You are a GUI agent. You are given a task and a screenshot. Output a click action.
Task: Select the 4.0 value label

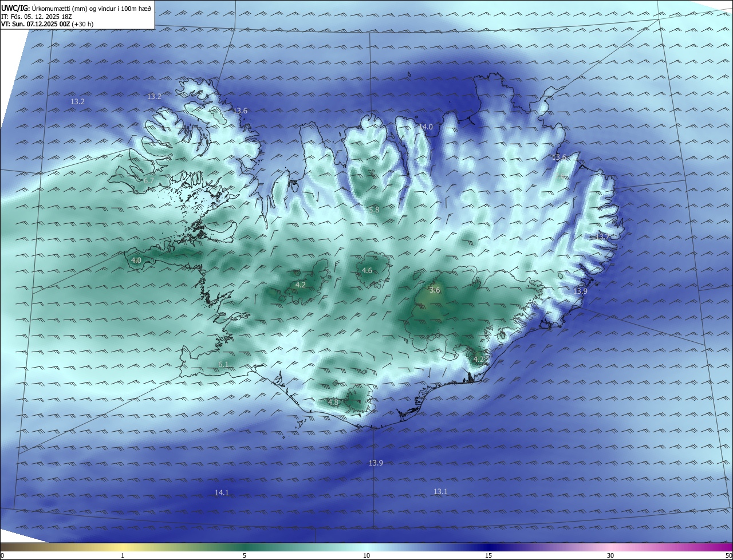coord(136,260)
